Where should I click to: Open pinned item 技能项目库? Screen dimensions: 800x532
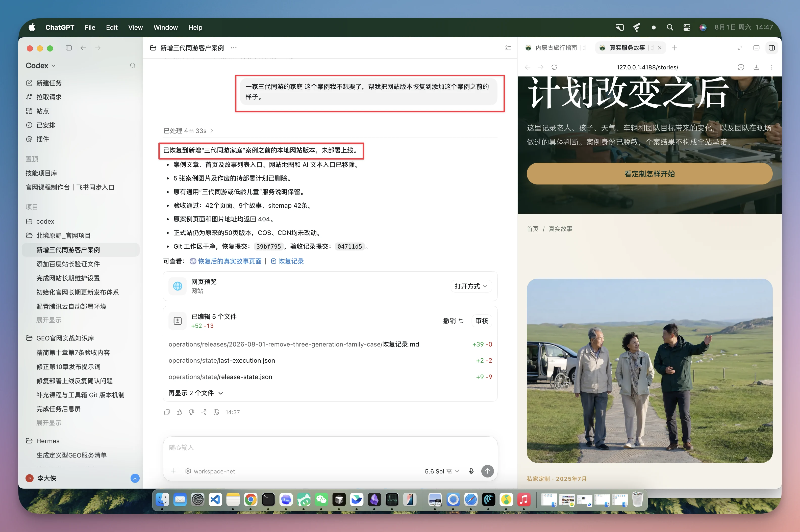(x=41, y=173)
